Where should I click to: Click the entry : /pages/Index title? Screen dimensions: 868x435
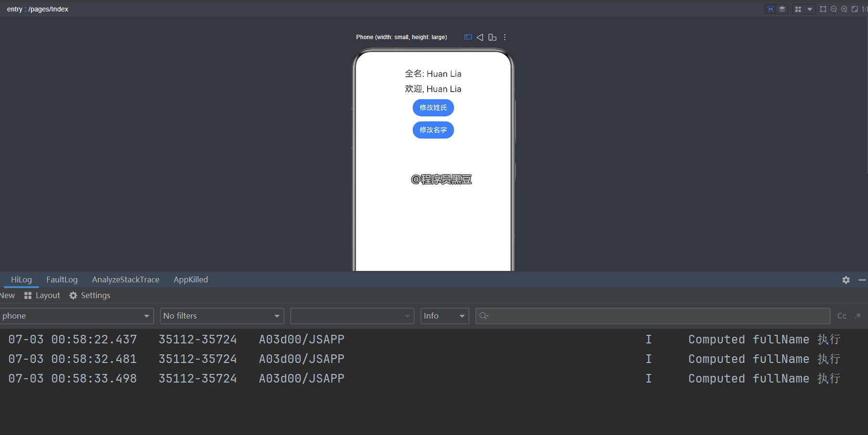point(38,9)
